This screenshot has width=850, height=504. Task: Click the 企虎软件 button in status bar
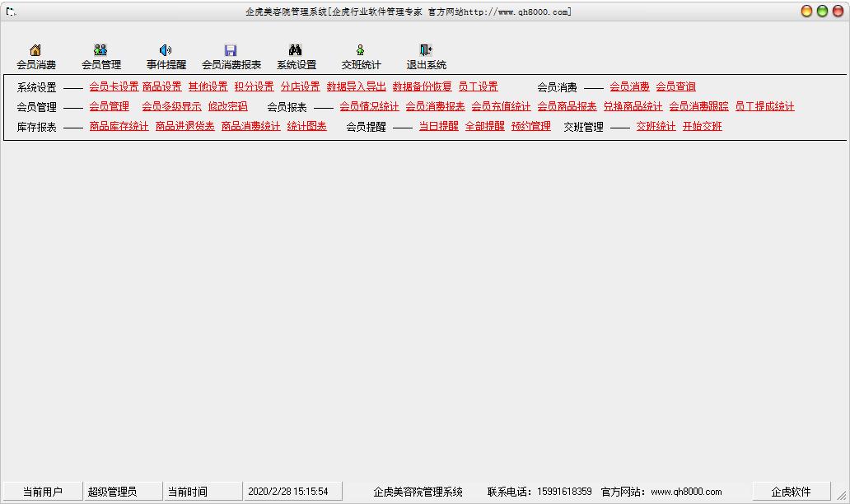point(791,492)
